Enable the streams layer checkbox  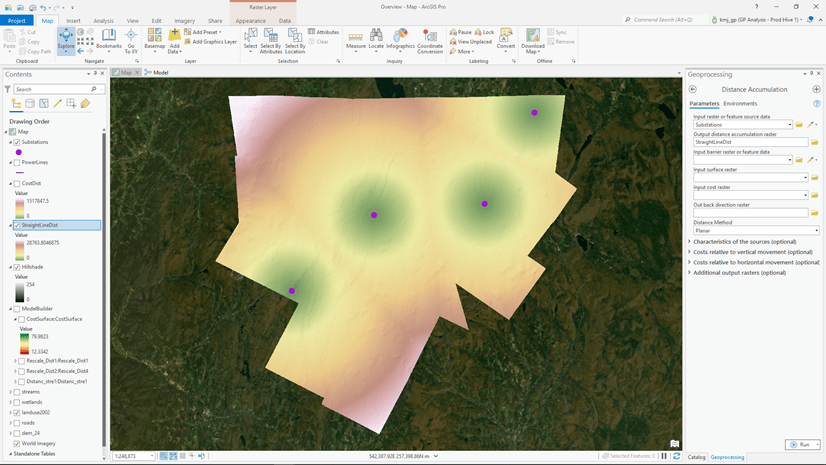tap(17, 392)
